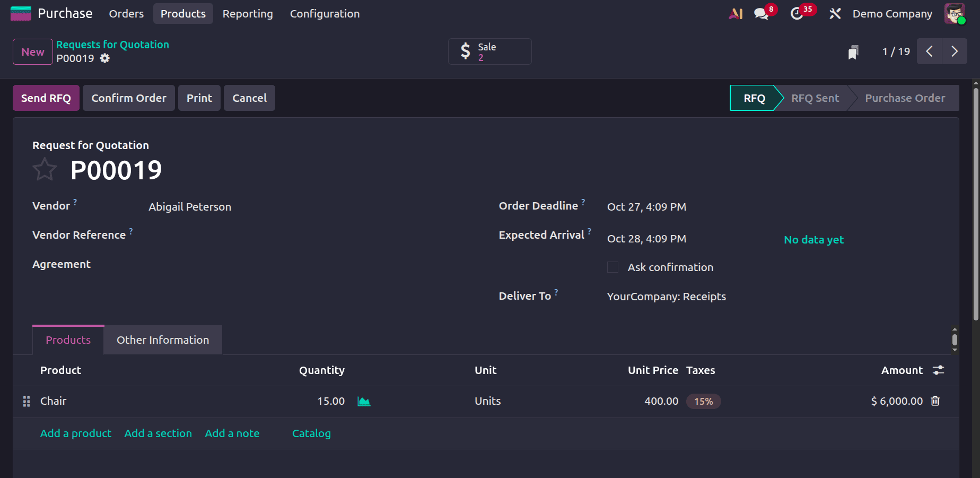The width and height of the screenshot is (980, 478).
Task: View the price history chart icon on the Chair line
Action: (364, 402)
